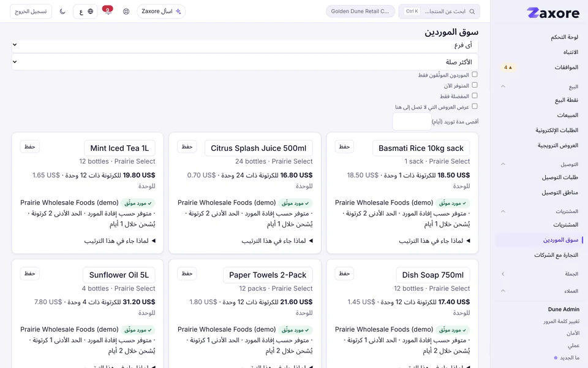Go to 'الطلبات الإلكترونية' in sidebar

(x=557, y=130)
